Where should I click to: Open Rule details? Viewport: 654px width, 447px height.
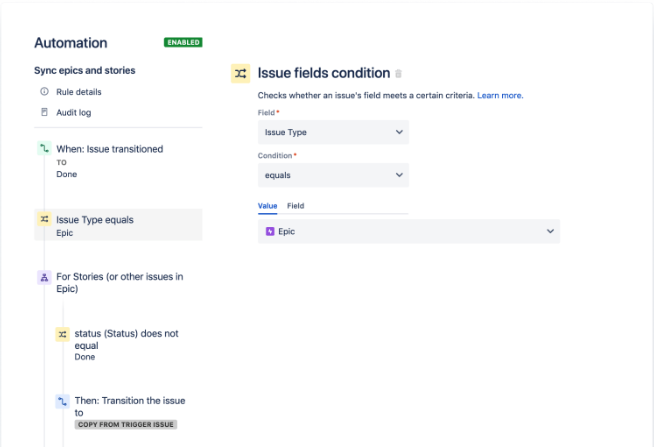click(78, 92)
